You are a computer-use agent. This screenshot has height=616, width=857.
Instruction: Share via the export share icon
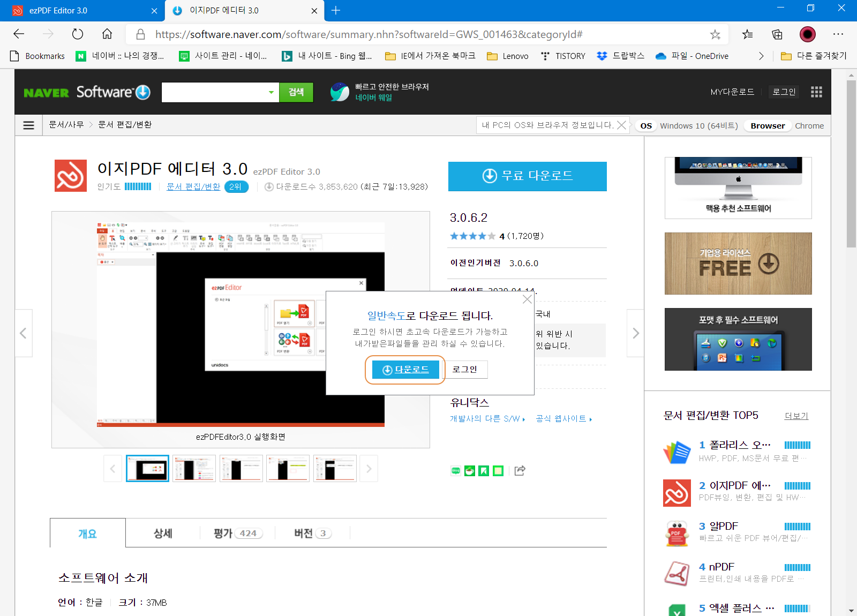(520, 470)
